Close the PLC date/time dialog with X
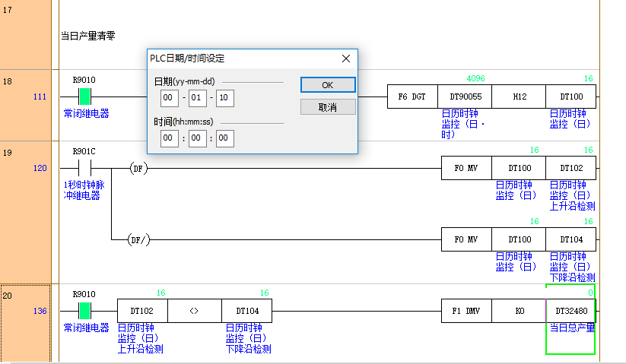The height and width of the screenshot is (364, 626). [x=346, y=59]
